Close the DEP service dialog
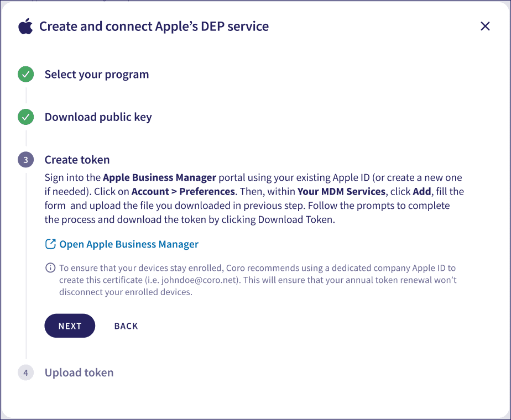The height and width of the screenshot is (420, 511). point(485,26)
